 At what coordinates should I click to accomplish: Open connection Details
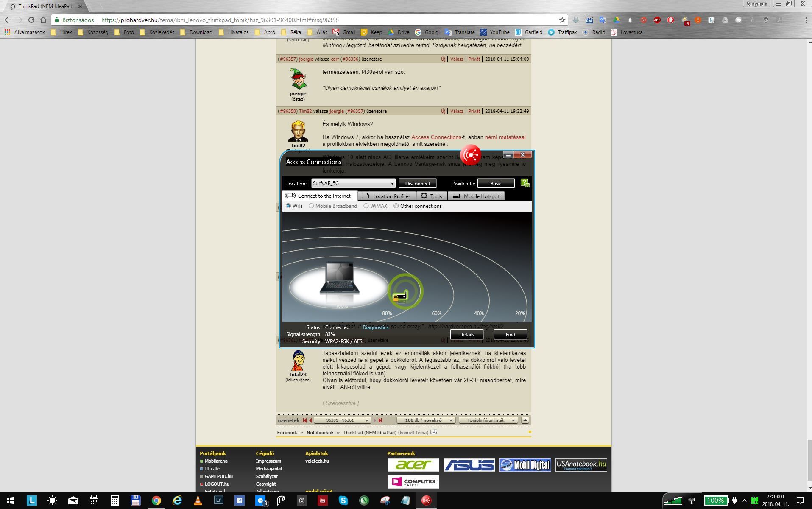(x=466, y=335)
